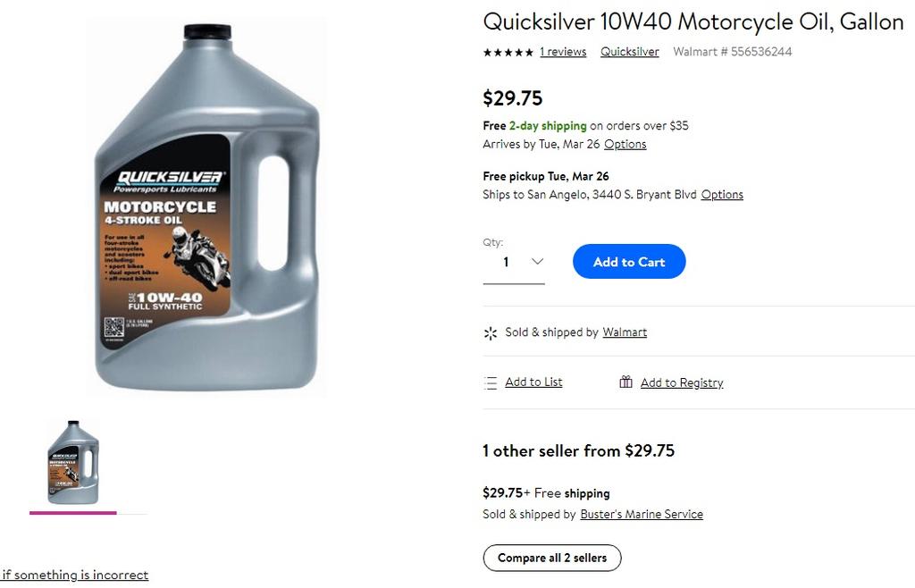Screen dimensions: 915x588
Task: Click the 'if something is incorrect' link
Action: pos(75,575)
